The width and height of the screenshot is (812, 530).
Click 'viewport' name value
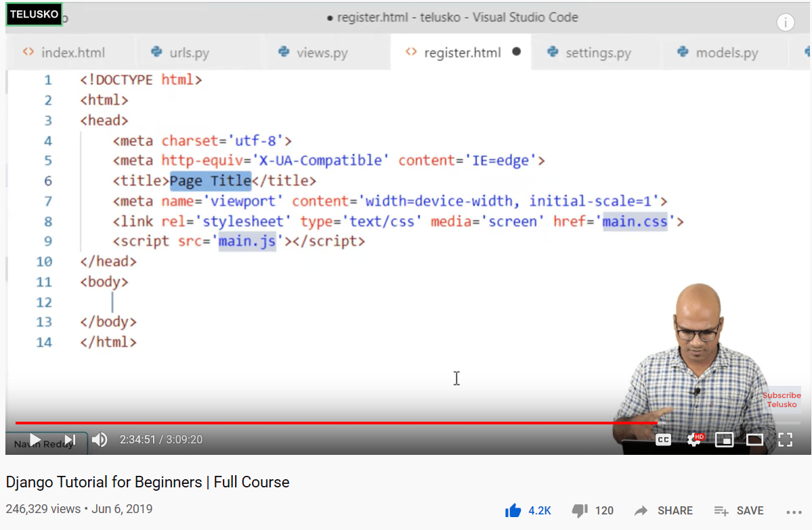tap(243, 201)
